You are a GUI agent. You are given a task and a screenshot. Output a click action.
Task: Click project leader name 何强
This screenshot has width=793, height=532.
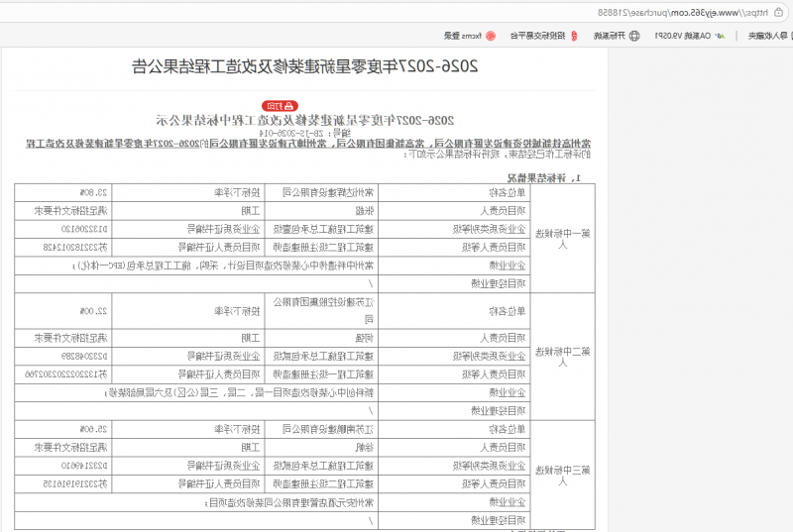pos(364,338)
